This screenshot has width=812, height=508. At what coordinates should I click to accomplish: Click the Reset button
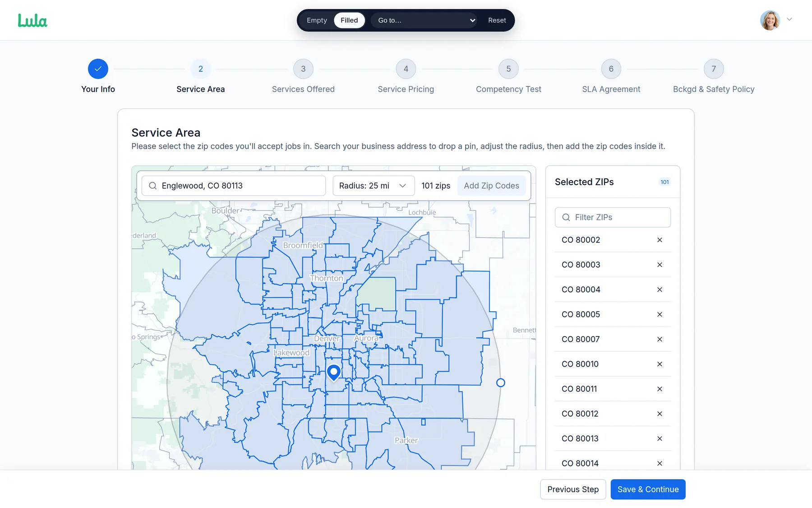coord(497,20)
